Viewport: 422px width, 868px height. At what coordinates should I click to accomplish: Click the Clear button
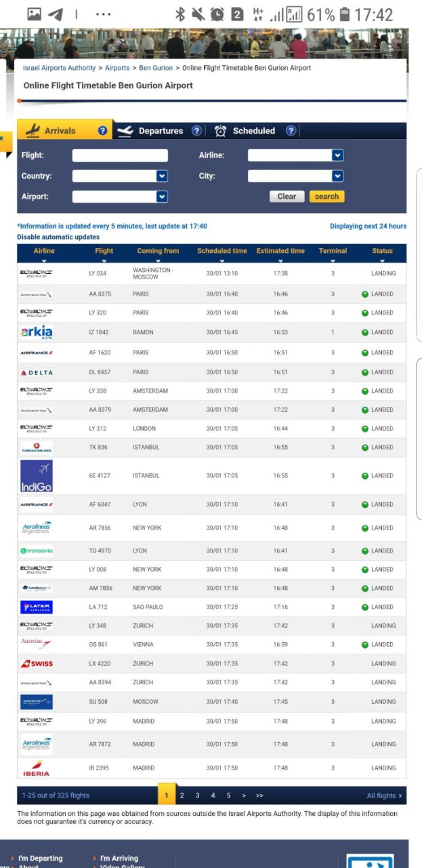click(x=287, y=197)
